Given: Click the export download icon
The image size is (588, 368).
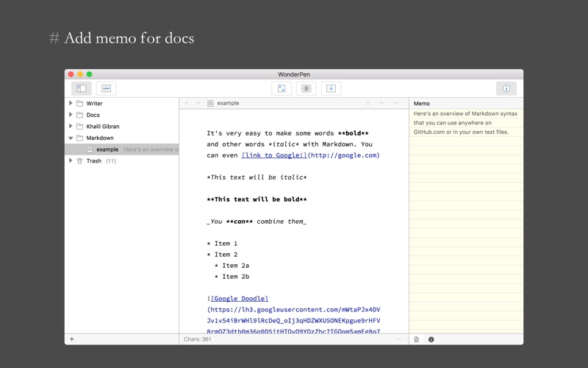Looking at the screenshot, I should point(331,88).
